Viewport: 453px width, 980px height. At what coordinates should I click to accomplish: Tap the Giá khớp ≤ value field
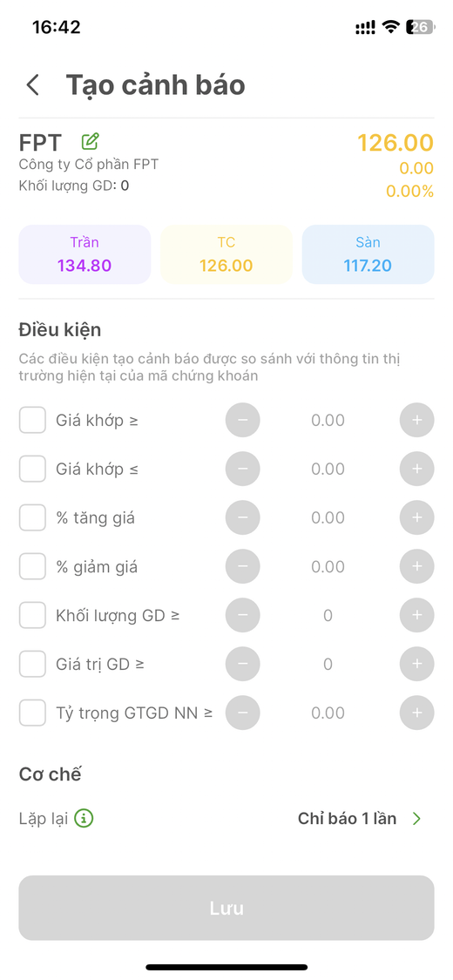[328, 469]
